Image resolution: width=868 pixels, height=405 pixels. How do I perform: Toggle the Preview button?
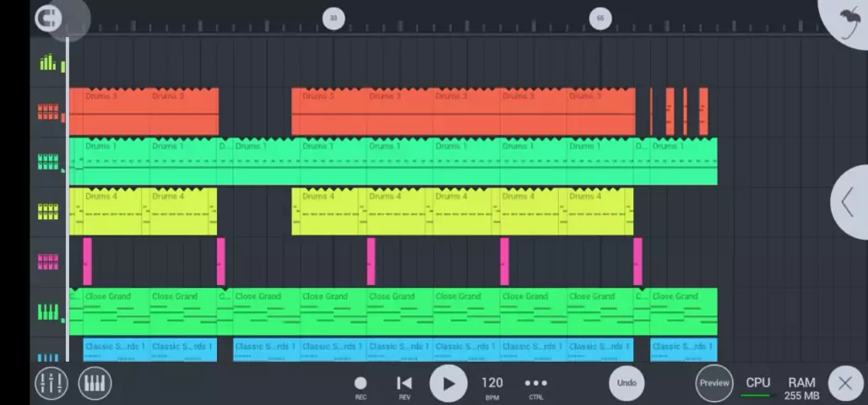coord(713,383)
